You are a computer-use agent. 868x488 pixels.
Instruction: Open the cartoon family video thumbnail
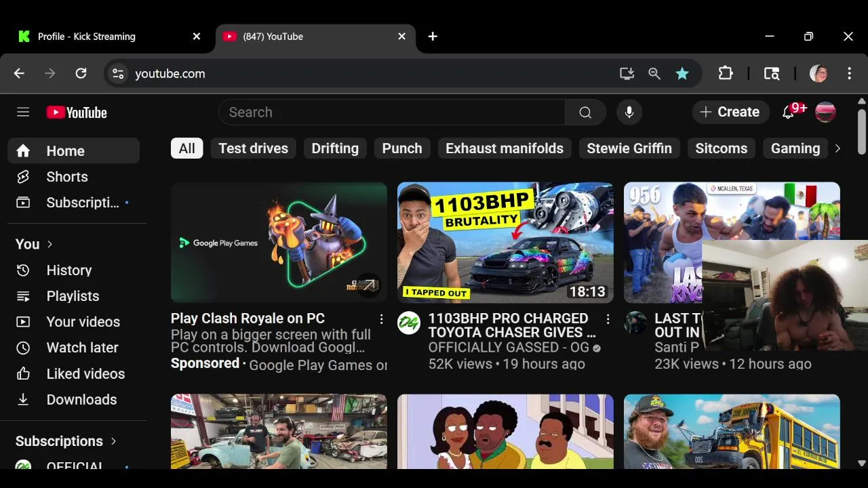505,432
